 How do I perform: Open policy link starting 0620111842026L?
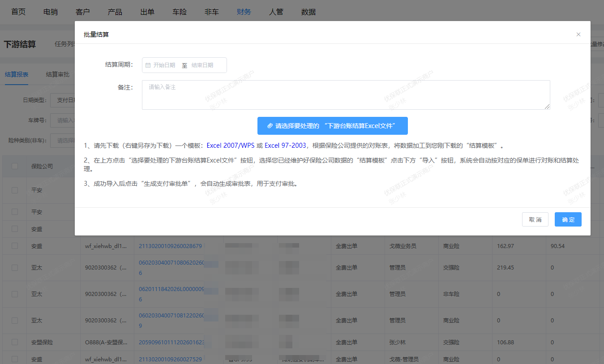pos(171,294)
